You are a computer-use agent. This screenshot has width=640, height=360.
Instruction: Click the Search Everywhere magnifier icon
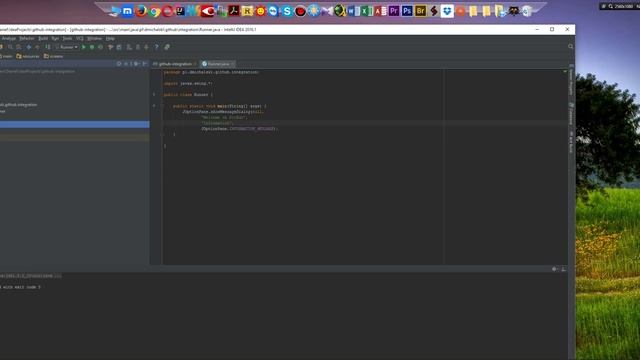pyautogui.click(x=571, y=47)
